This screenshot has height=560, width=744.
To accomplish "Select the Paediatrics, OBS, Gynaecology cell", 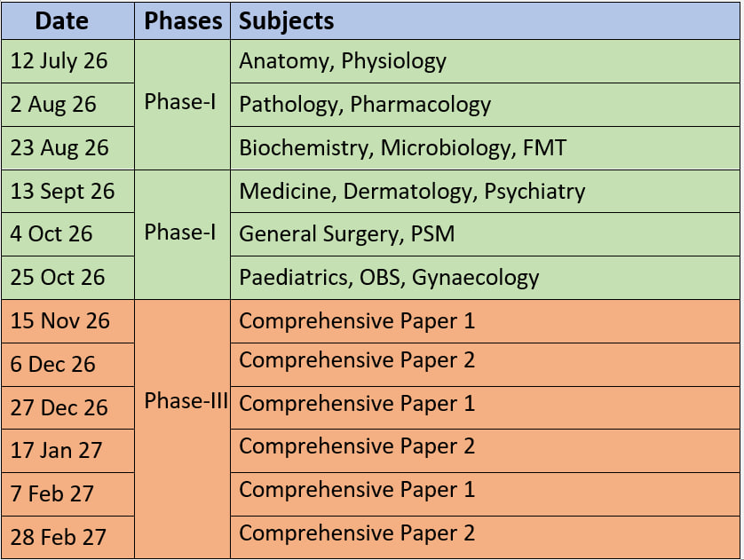I will point(485,278).
